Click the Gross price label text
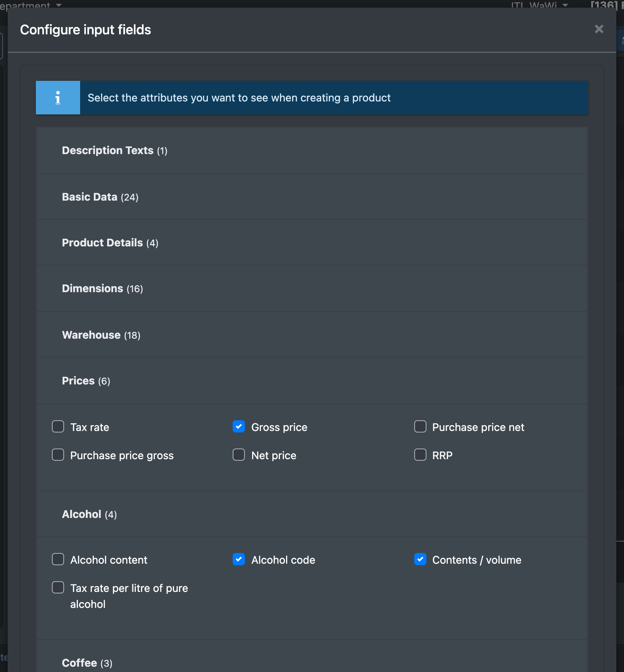 point(279,427)
